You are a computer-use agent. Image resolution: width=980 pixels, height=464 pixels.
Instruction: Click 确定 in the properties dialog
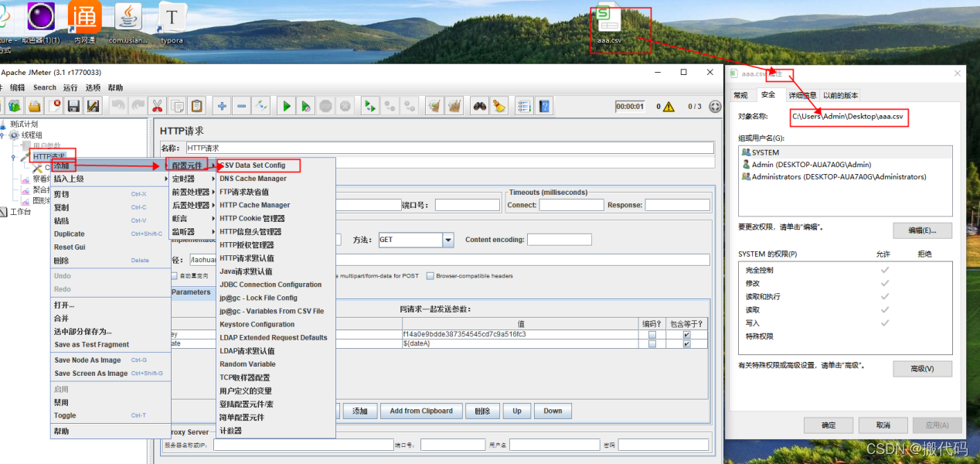pos(829,425)
